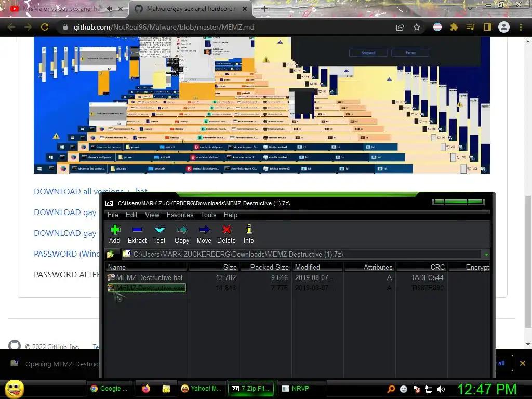Image resolution: width=532 pixels, height=399 pixels.
Task: Click the 7-Zip archive path field
Action: 302,254
